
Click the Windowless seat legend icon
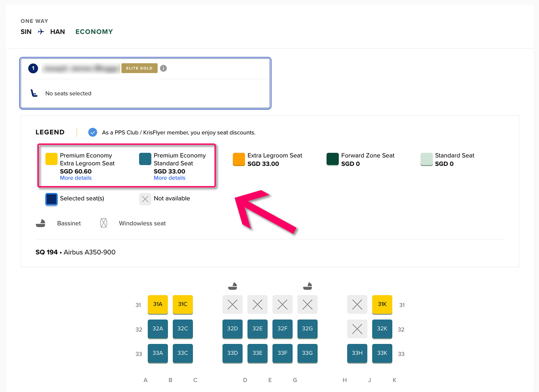tap(103, 223)
